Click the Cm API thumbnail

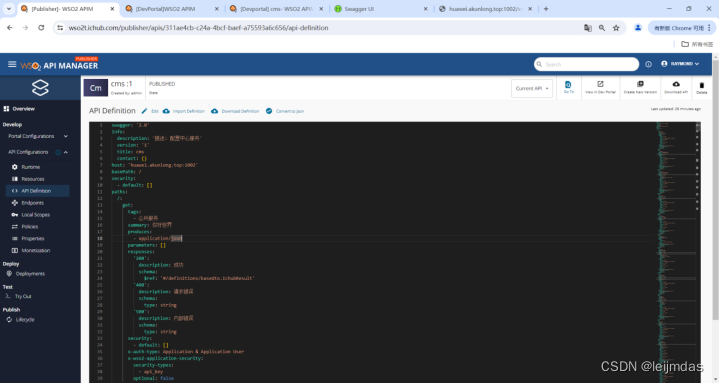click(x=96, y=88)
